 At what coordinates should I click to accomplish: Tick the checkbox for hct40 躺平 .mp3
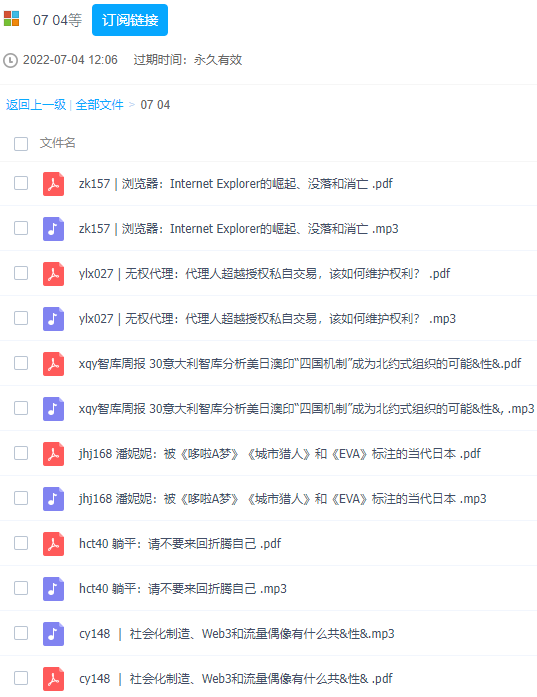pyautogui.click(x=21, y=588)
